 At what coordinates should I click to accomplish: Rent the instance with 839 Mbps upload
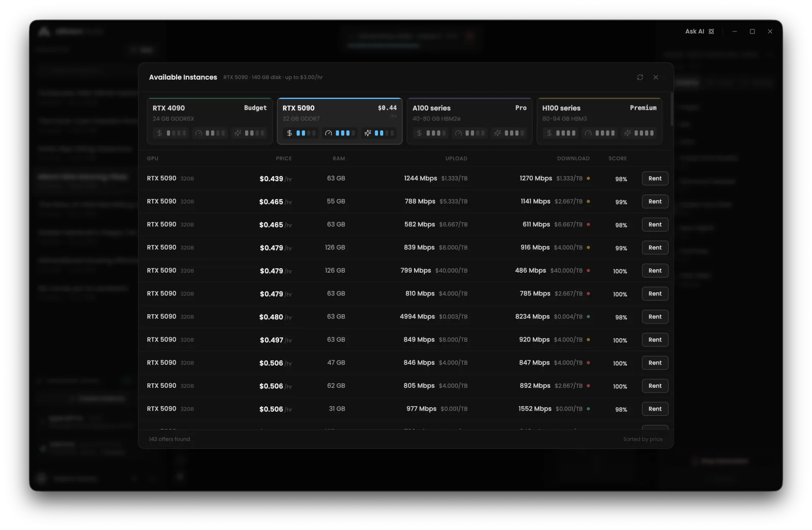coord(655,248)
